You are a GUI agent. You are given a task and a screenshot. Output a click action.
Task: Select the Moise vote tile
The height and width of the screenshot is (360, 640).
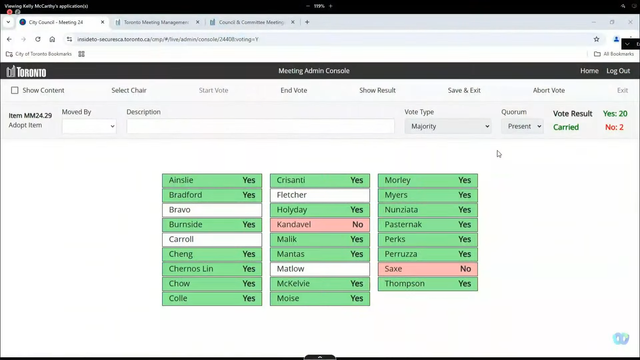pyautogui.click(x=320, y=298)
